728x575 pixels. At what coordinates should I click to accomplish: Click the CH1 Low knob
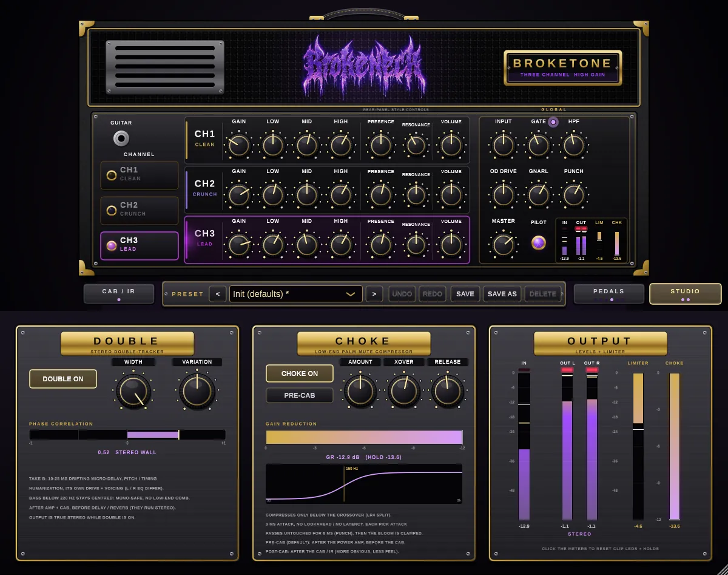[273, 146]
